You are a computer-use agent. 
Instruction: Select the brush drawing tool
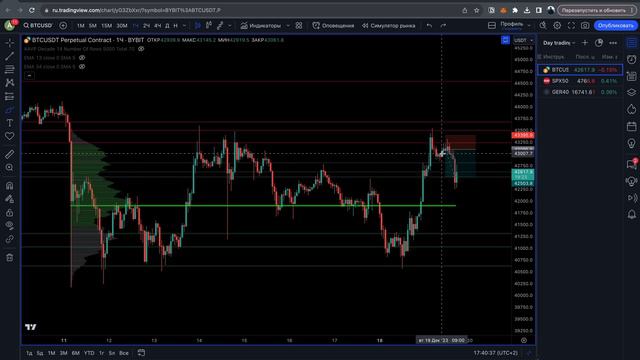(x=9, y=110)
